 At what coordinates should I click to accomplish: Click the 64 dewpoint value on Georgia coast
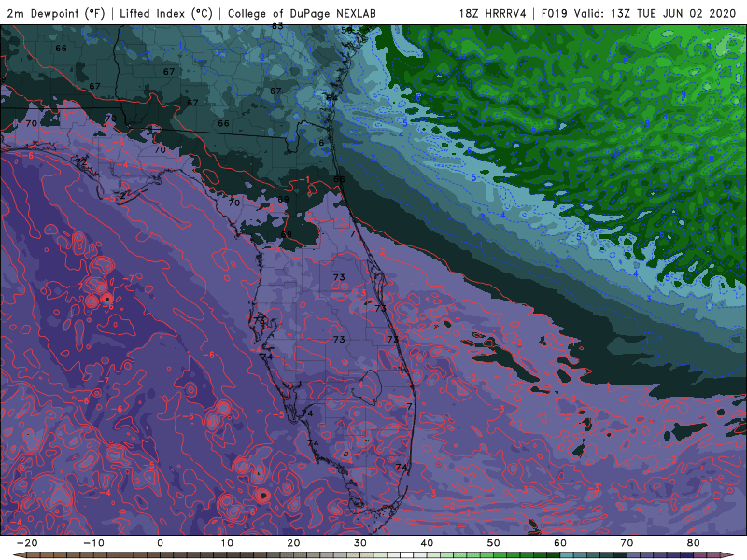point(331,98)
